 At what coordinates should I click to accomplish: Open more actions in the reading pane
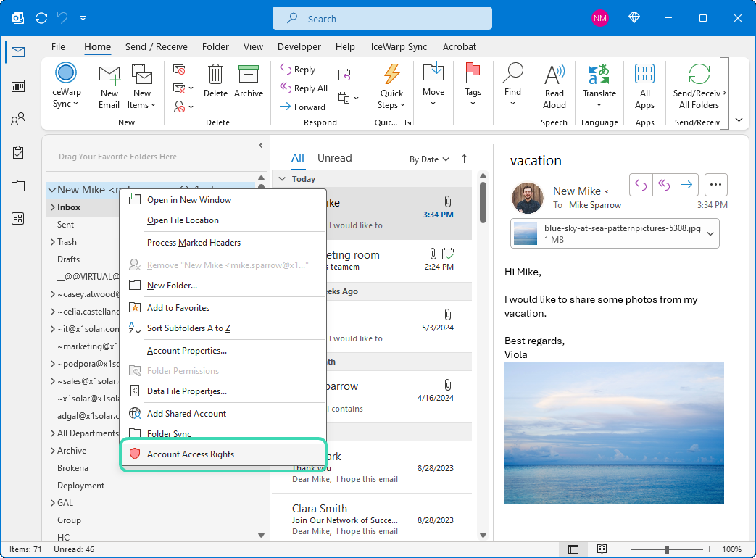(715, 185)
